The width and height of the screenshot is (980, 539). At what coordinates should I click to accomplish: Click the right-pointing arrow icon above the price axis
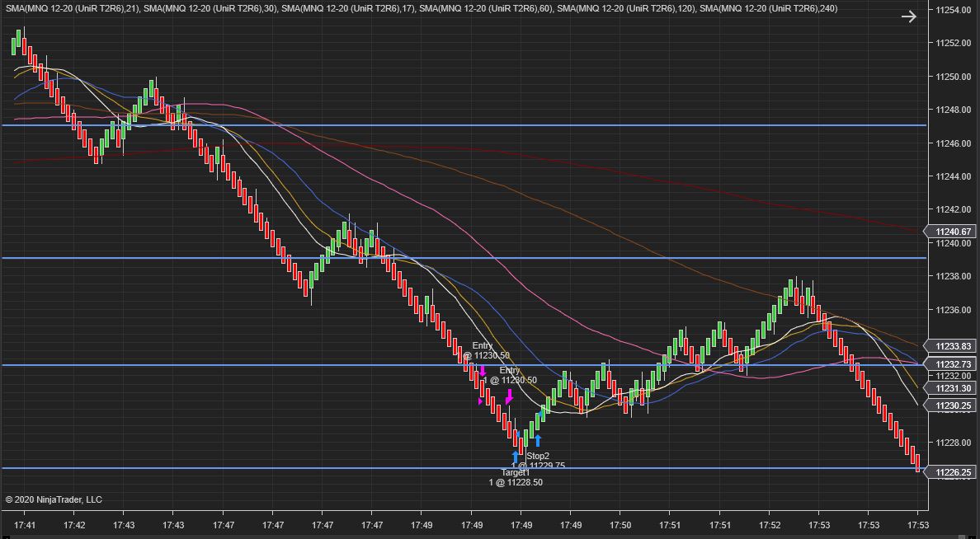tap(909, 16)
